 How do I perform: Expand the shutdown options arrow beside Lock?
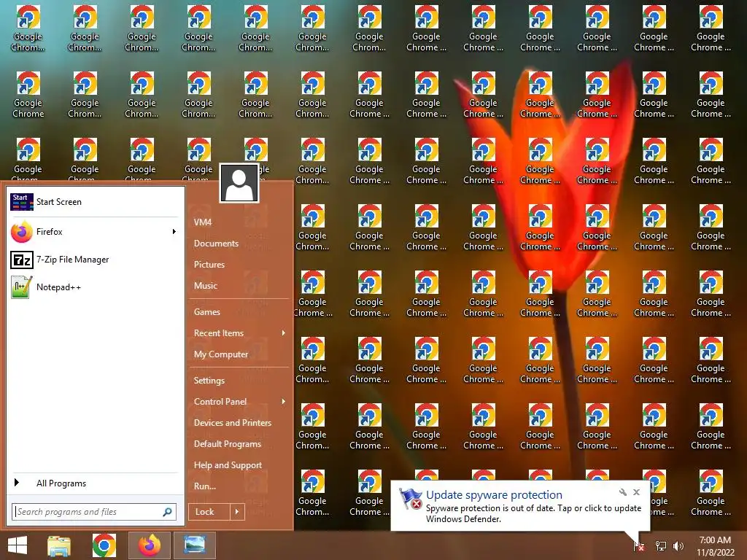coord(237,512)
